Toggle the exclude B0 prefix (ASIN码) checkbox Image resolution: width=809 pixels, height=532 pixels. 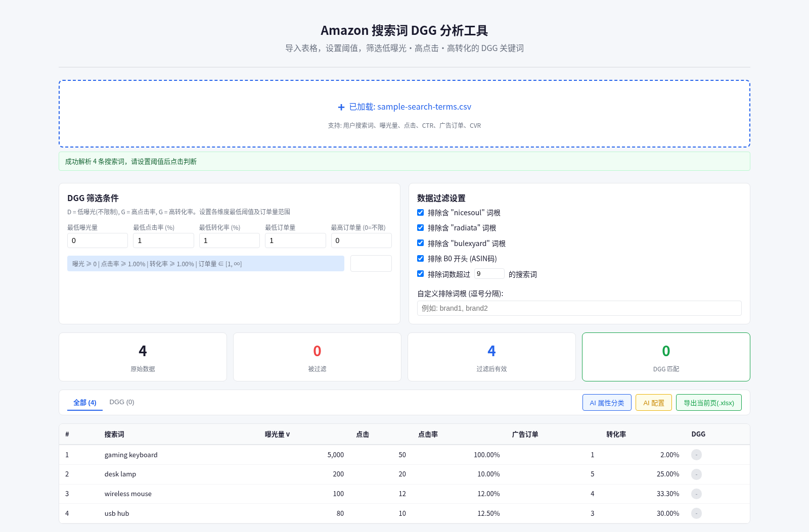(x=420, y=259)
